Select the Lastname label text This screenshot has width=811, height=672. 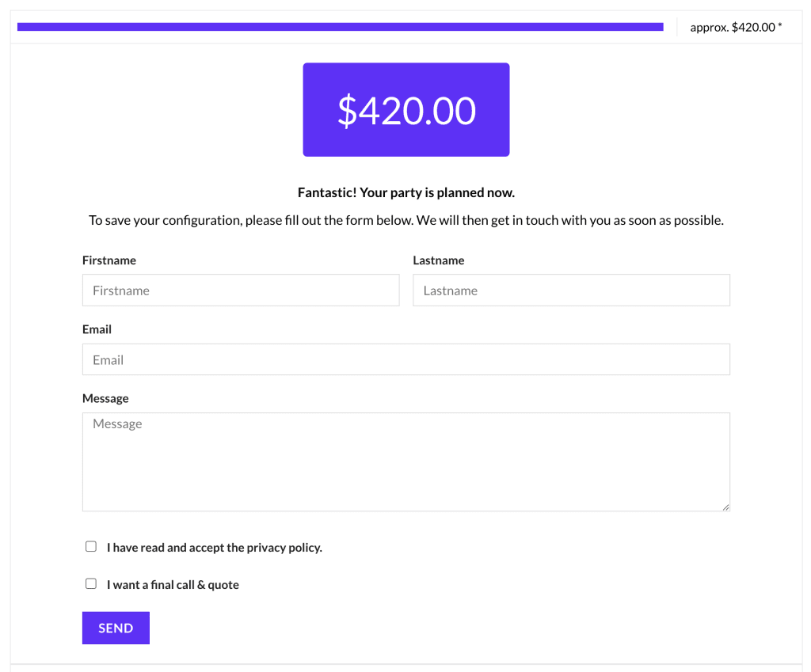438,260
